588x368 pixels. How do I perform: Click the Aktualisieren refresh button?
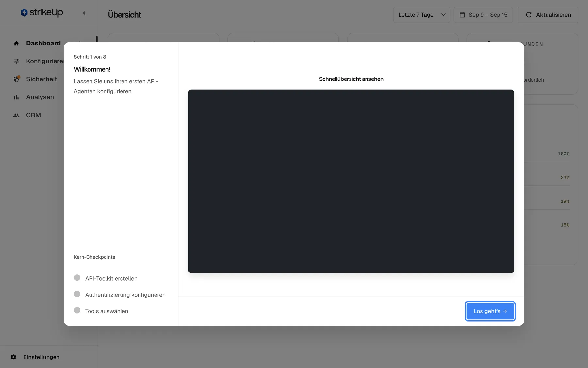(548, 15)
